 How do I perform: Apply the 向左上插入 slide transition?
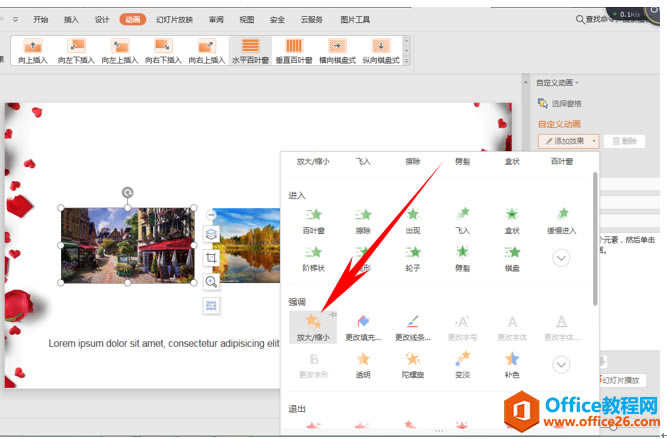(x=120, y=51)
